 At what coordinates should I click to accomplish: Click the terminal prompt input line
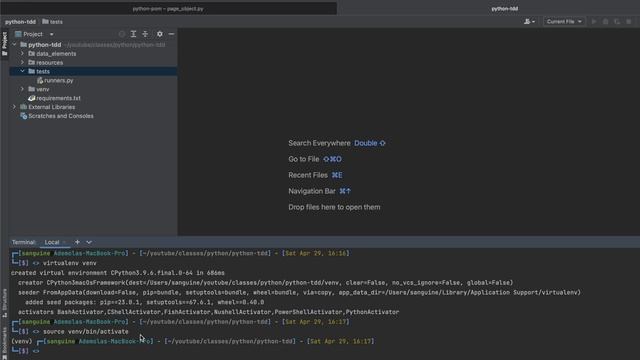pyautogui.click(x=325, y=351)
